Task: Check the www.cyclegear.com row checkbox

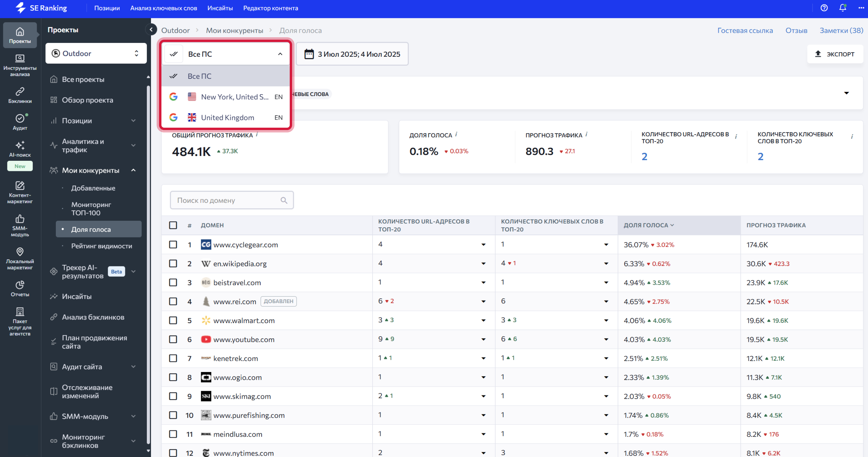Action: coord(173,245)
